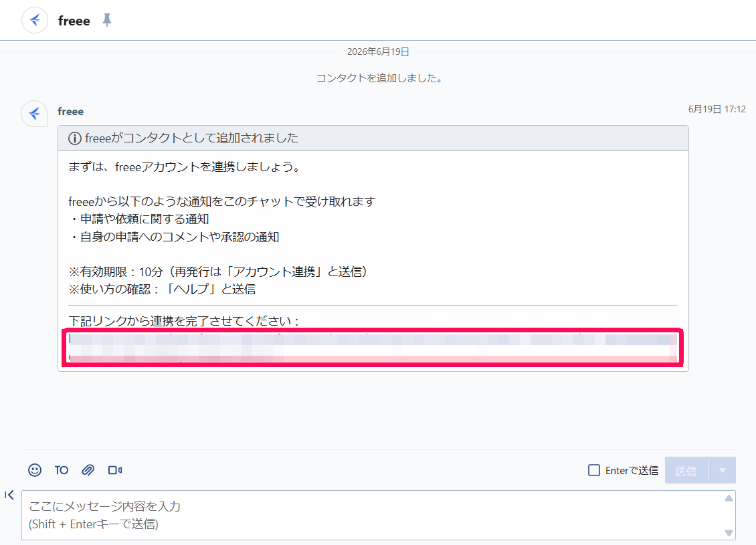The width and height of the screenshot is (756, 545).
Task: Click the freee sender name above the message
Action: click(x=70, y=111)
